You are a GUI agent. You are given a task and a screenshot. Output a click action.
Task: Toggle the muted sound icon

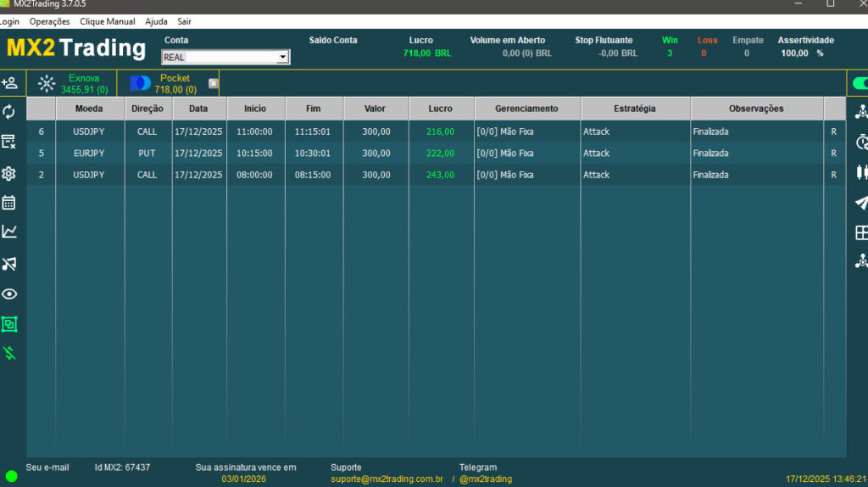pyautogui.click(x=9, y=264)
